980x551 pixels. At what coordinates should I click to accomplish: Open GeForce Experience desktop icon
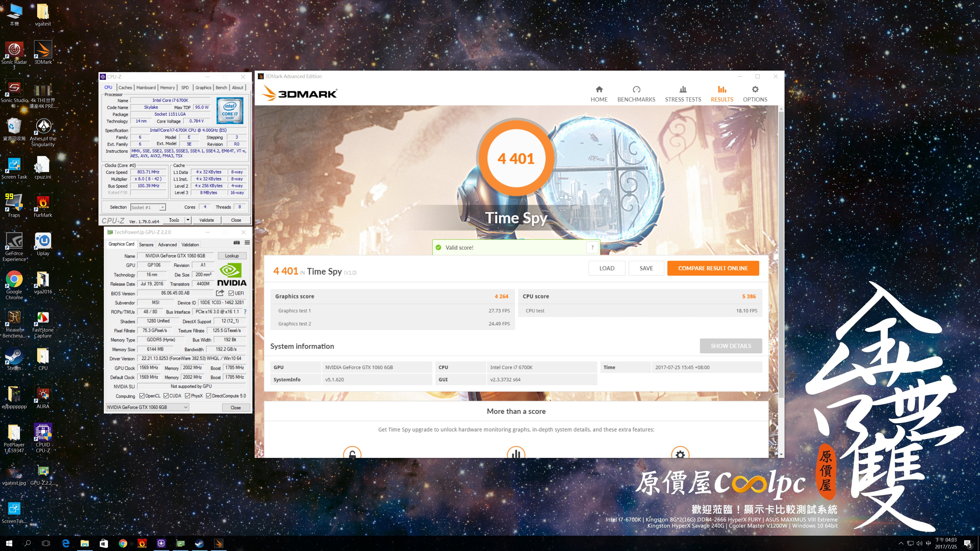pos(14,247)
